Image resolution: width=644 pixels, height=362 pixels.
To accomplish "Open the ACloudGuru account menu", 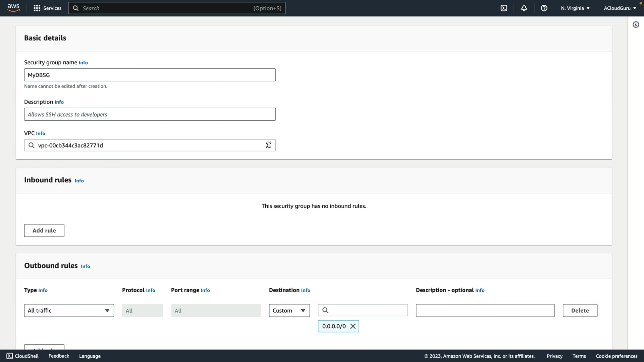I will click(620, 8).
